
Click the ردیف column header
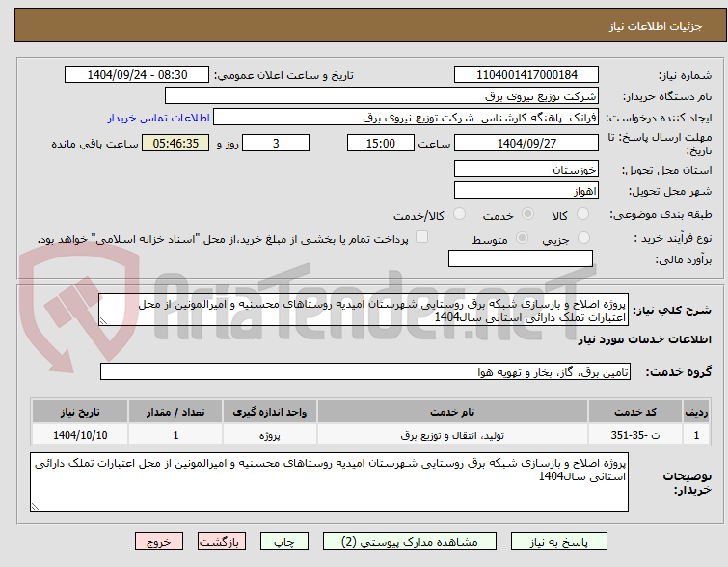click(x=696, y=412)
